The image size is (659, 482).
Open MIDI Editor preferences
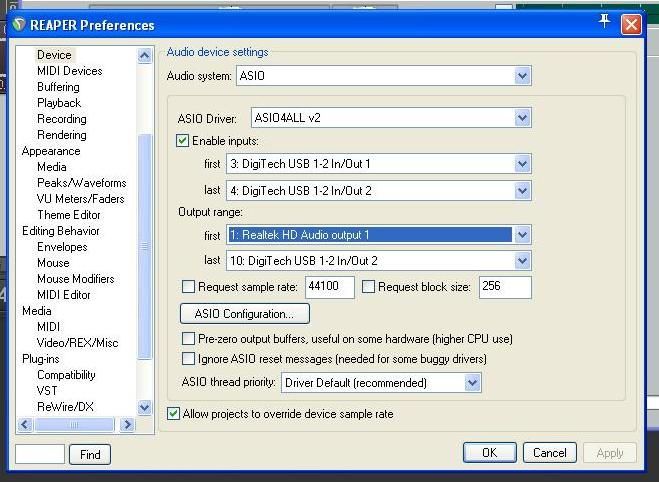64,295
